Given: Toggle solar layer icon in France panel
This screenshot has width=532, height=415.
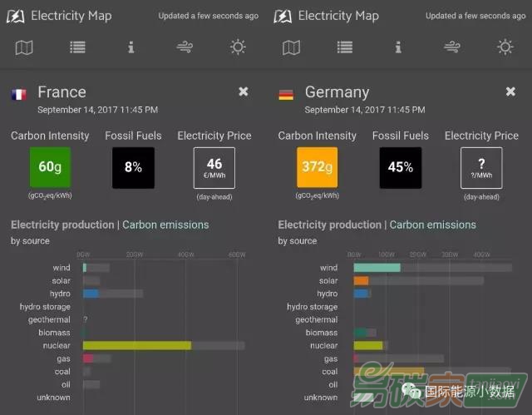Looking at the screenshot, I should tap(239, 47).
